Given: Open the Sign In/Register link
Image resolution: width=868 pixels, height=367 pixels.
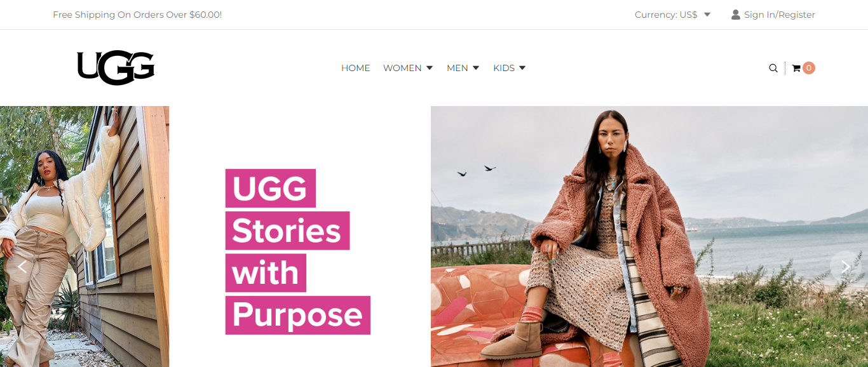Looking at the screenshot, I should point(780,15).
